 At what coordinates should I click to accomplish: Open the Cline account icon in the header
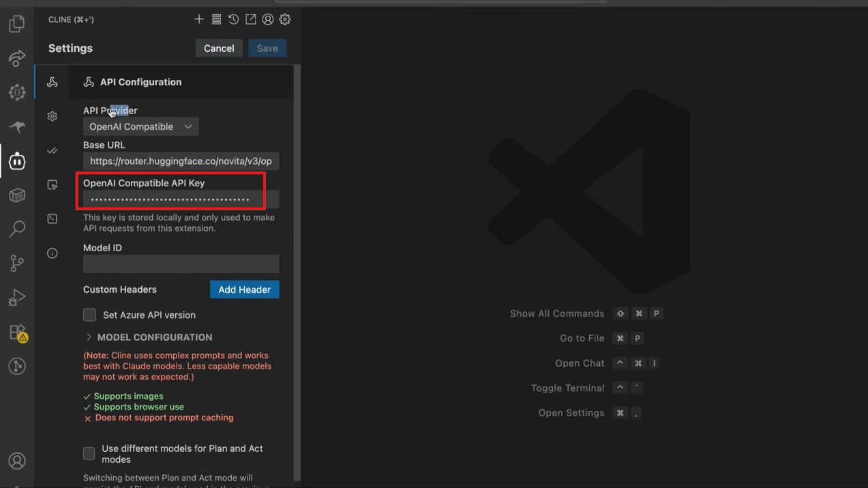(x=268, y=19)
